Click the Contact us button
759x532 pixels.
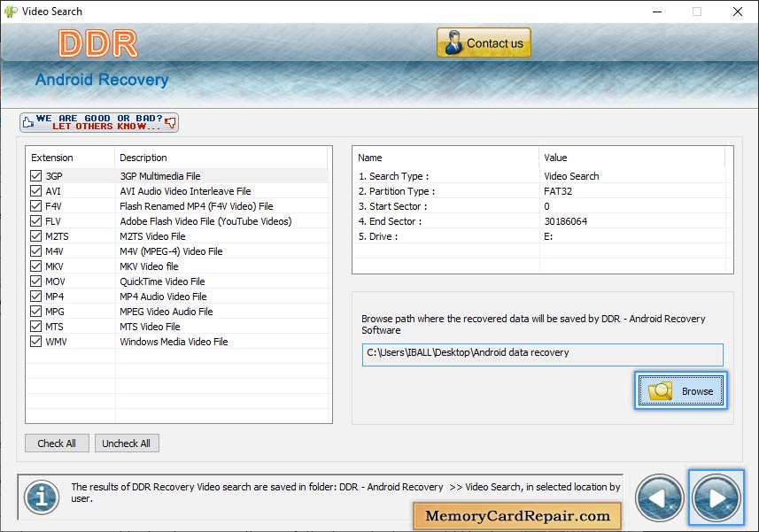pos(484,43)
